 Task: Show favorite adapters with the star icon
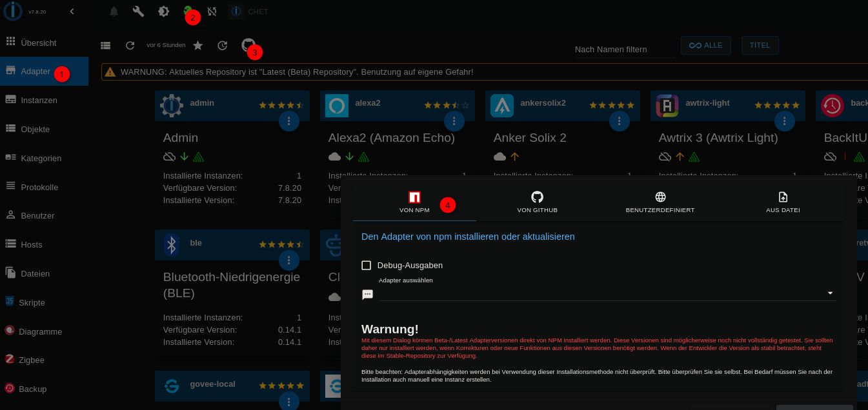198,45
